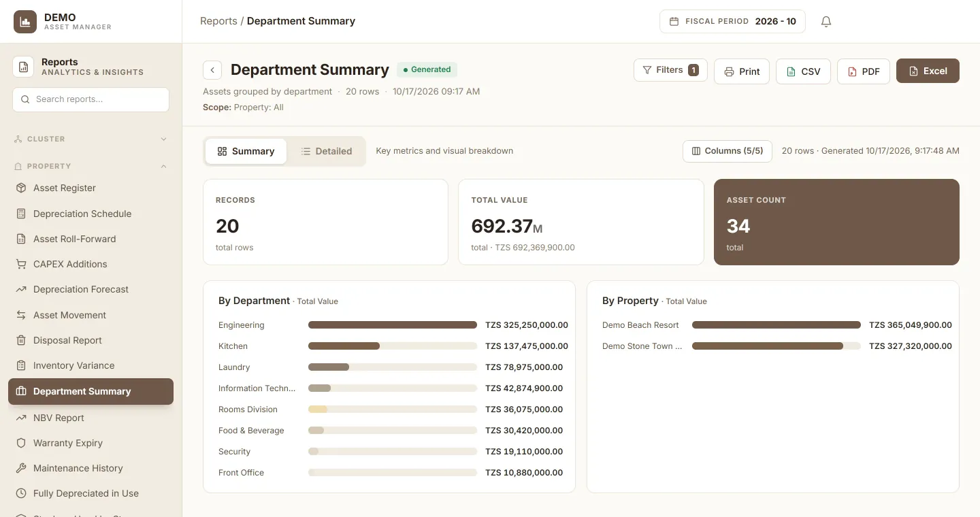Expand the Cluster section
The width and height of the screenshot is (980, 517).
[x=91, y=139]
